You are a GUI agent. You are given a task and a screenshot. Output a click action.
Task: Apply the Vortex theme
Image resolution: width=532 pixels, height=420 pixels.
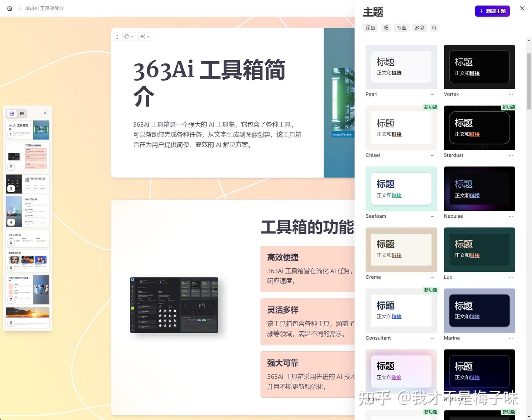pos(479,67)
